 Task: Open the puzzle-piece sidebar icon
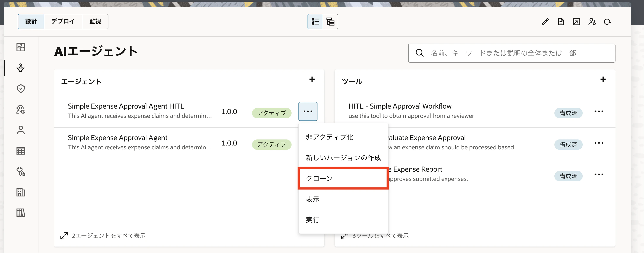(x=21, y=47)
